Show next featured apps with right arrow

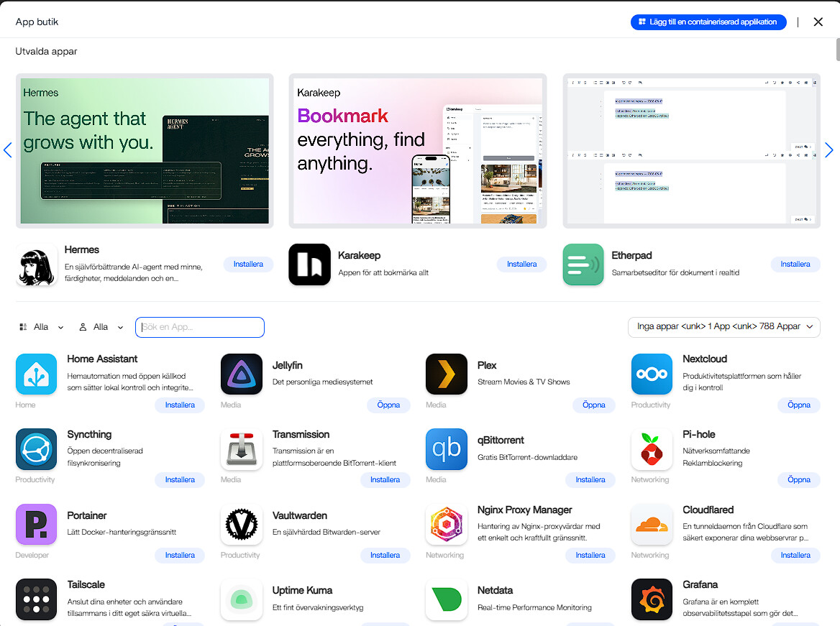[x=828, y=150]
